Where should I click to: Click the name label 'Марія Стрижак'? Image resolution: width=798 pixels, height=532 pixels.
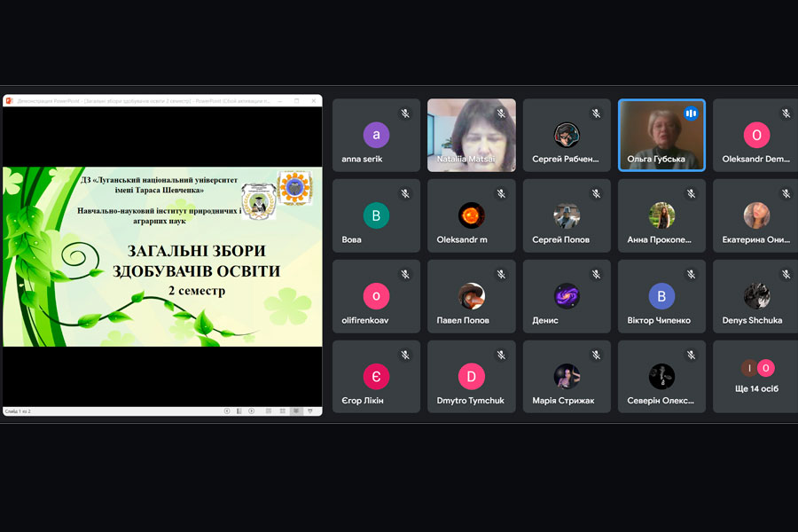pos(563,401)
